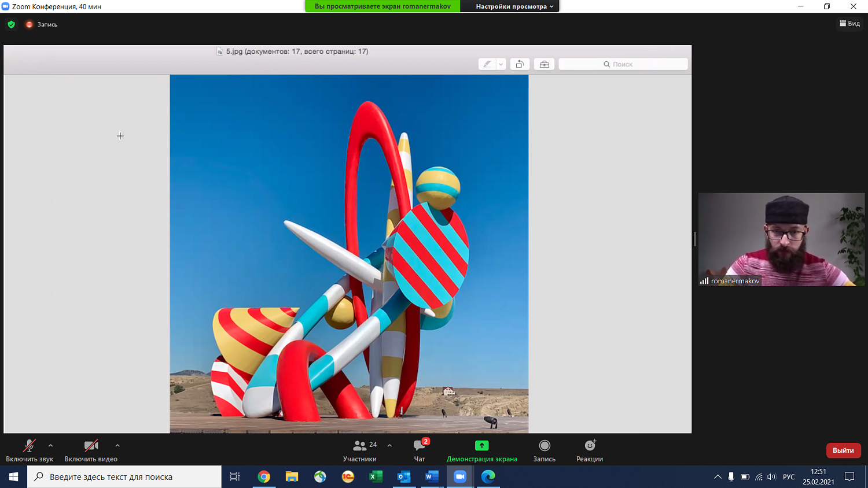Screen dimensions: 868x488
Task: Open Windows Start menu
Action: coord(13,476)
